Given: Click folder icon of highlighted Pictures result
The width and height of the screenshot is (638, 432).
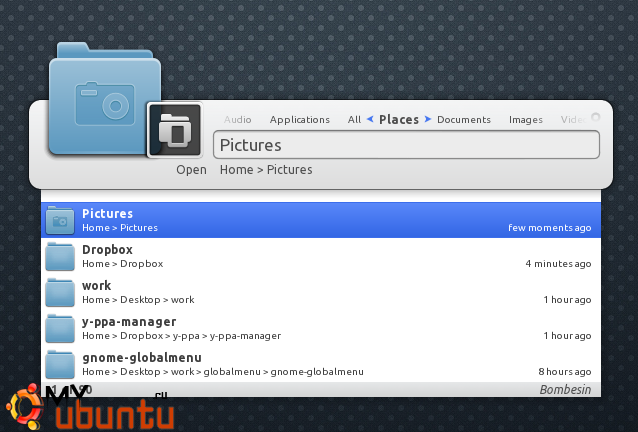Looking at the screenshot, I should pyautogui.click(x=61, y=220).
